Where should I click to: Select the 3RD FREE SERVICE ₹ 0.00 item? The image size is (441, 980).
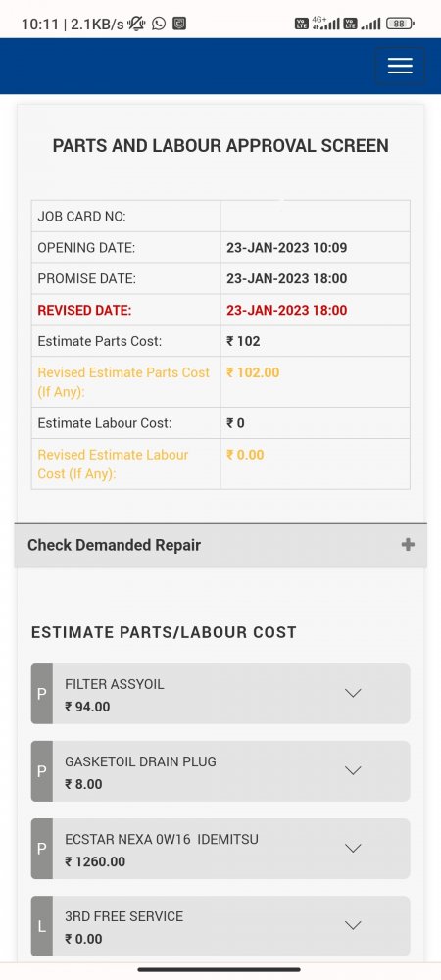(x=220, y=926)
